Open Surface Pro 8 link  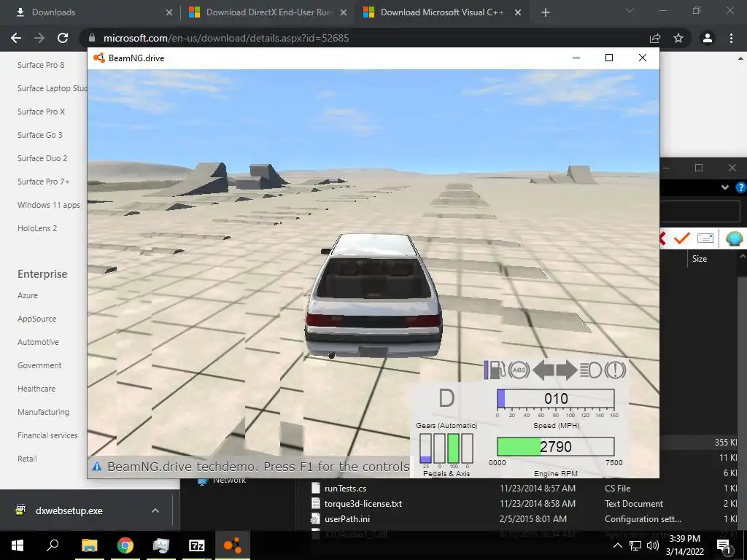click(41, 65)
